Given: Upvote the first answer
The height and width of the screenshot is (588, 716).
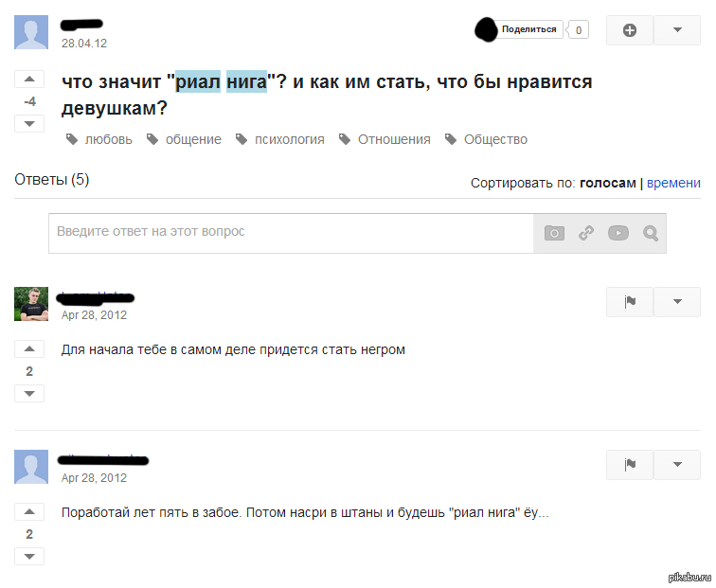Looking at the screenshot, I should (29, 348).
